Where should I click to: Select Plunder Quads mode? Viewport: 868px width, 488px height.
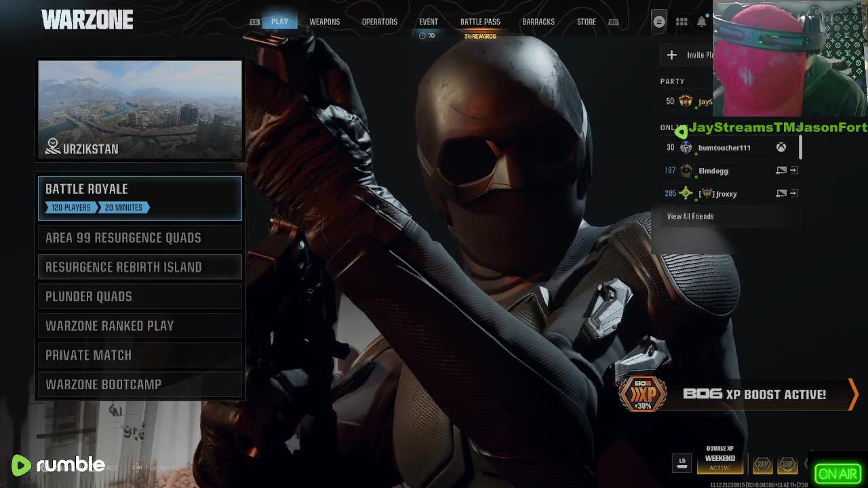(140, 296)
